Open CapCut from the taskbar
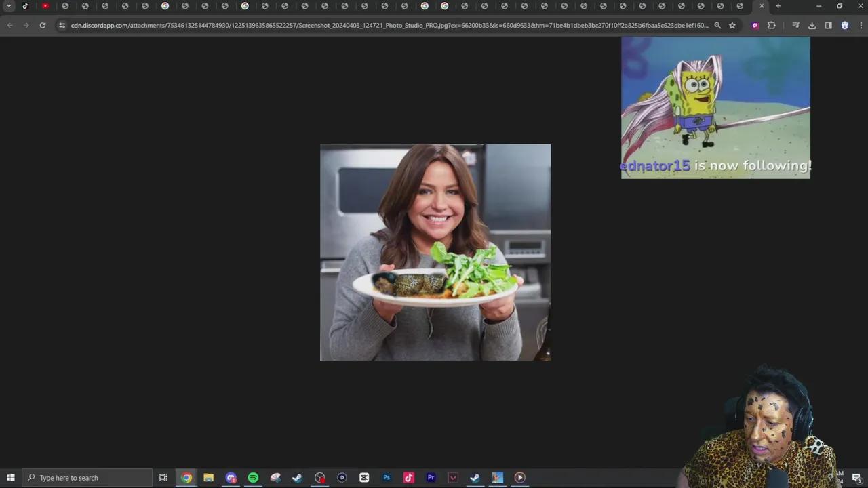Viewport: 868px width, 488px height. pos(364,477)
